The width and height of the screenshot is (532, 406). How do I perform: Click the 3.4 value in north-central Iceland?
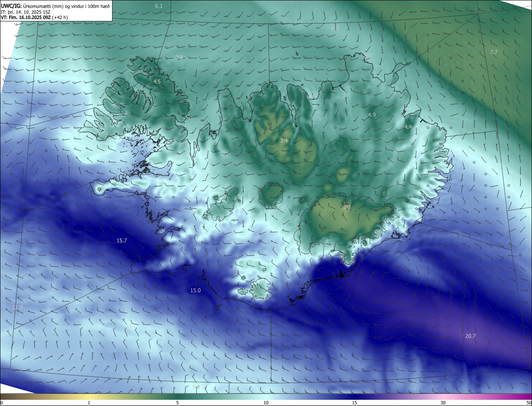click(284, 141)
